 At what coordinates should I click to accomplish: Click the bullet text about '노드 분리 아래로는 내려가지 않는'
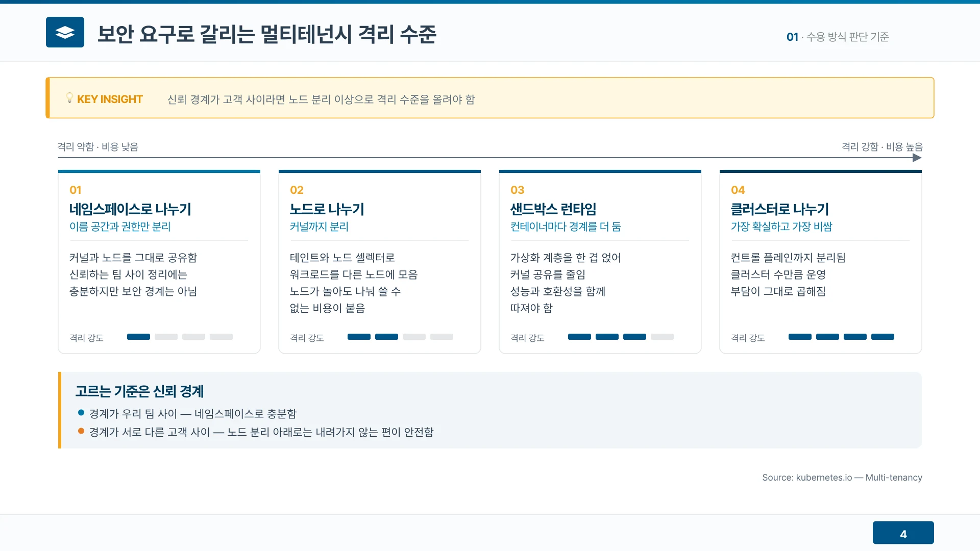coord(261,432)
